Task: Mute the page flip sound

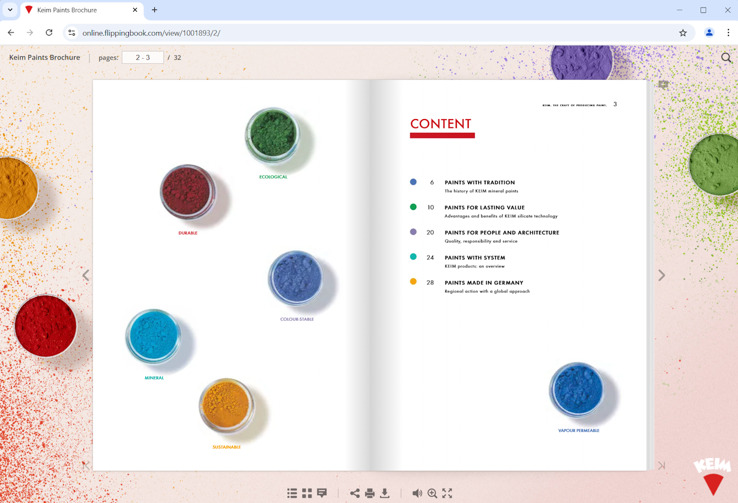Action: click(x=417, y=493)
